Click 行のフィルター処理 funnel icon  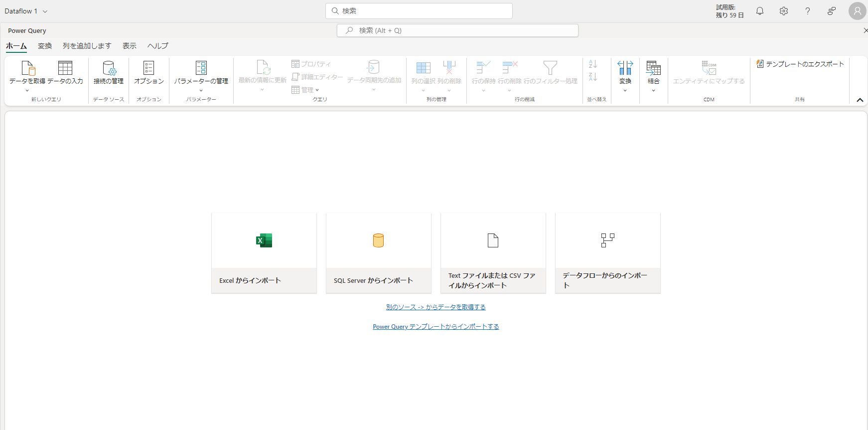coord(550,68)
